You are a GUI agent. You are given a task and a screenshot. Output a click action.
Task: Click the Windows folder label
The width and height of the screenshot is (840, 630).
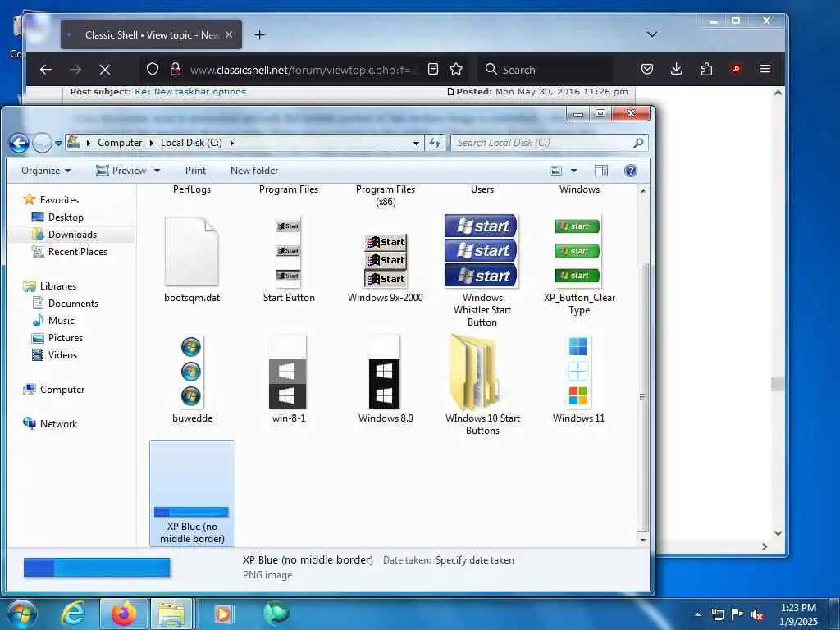click(x=580, y=189)
